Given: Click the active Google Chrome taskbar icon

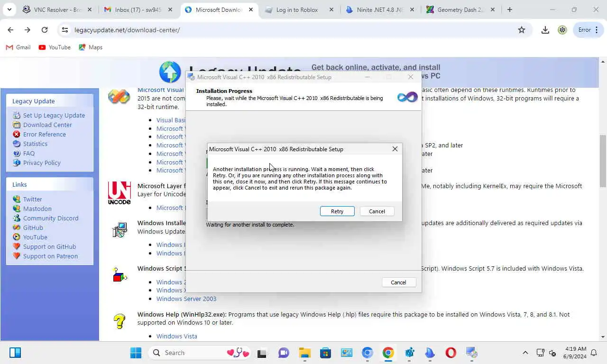Looking at the screenshot, I should pyautogui.click(x=388, y=353).
